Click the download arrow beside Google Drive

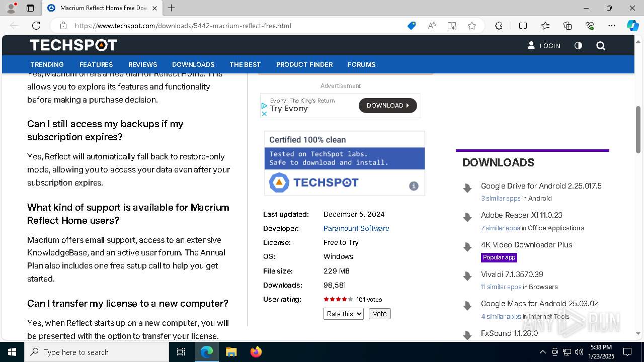(x=467, y=188)
